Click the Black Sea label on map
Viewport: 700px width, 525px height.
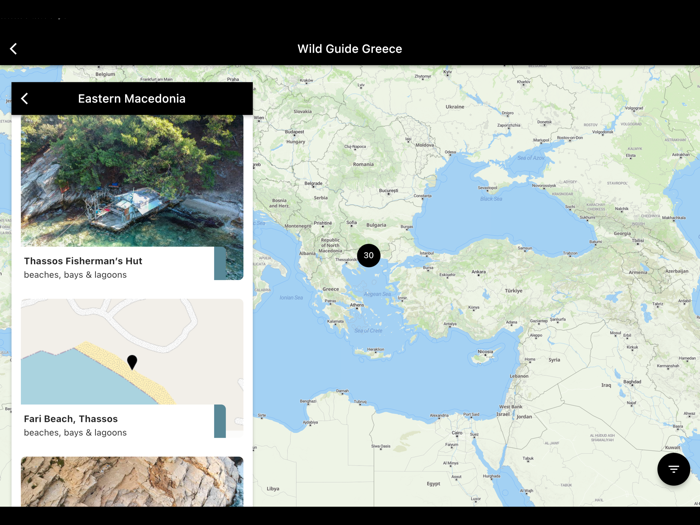point(491,199)
